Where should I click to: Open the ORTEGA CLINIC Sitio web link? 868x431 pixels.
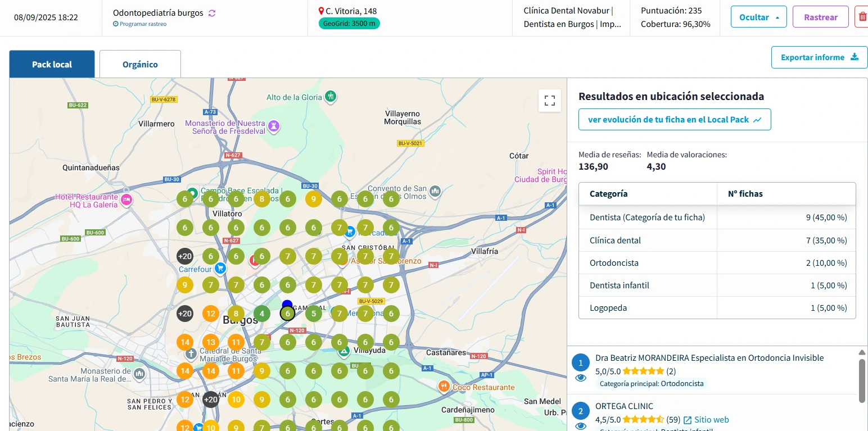pos(706,420)
